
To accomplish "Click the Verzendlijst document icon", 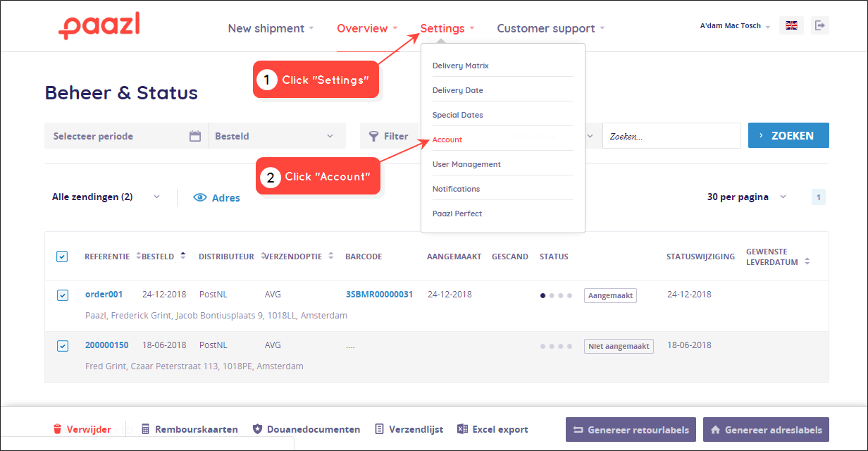I will (x=379, y=429).
